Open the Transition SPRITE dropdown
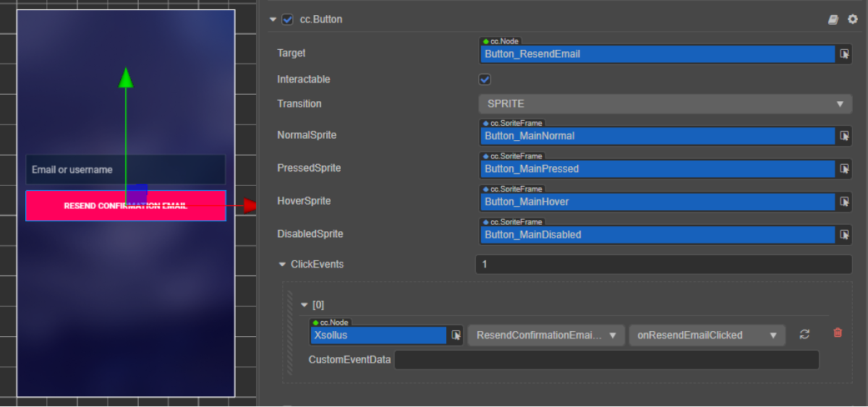This screenshot has width=868, height=407. coord(664,104)
